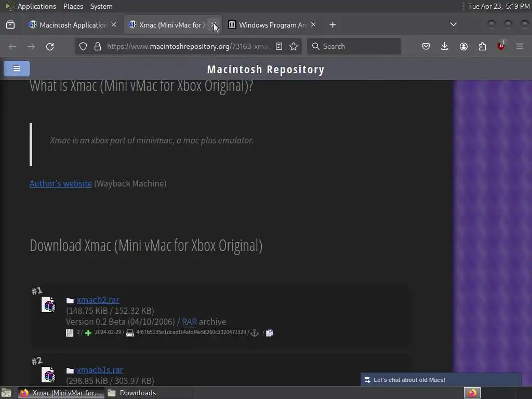532x399 pixels.
Task: Open the RAR file type link
Action: (189, 322)
